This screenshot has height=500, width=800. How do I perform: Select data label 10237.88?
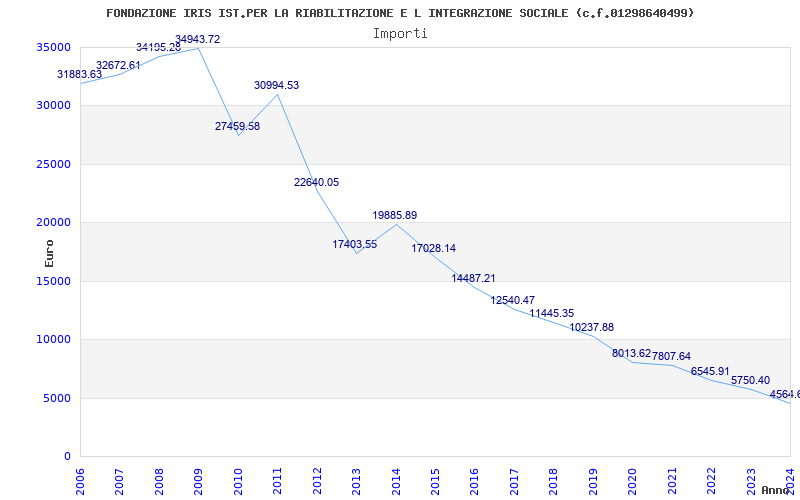point(592,328)
